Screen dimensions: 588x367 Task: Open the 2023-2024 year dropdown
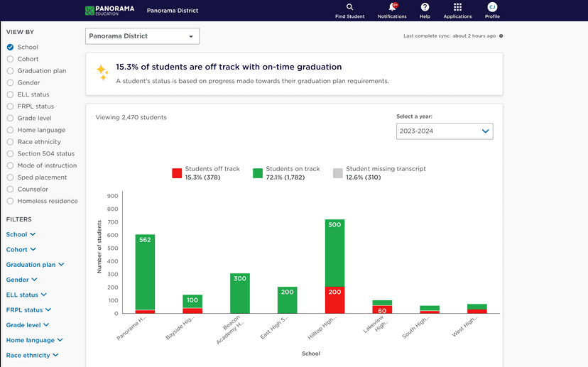coord(445,131)
